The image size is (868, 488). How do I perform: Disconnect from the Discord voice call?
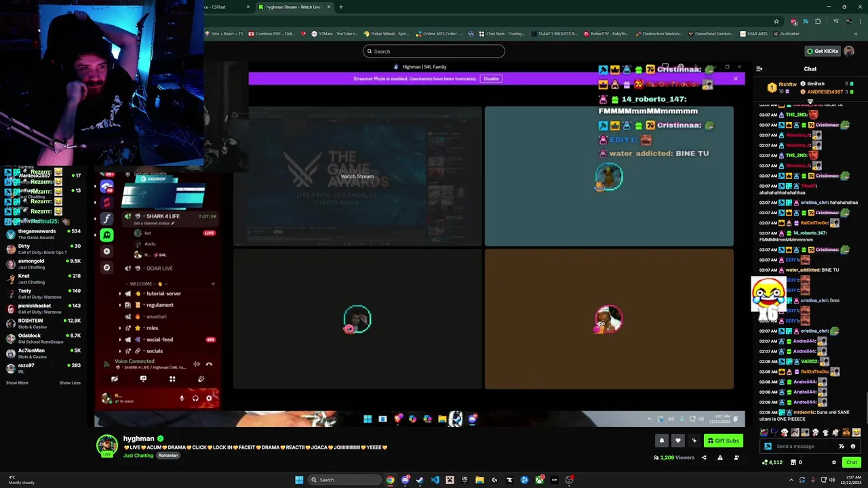pyautogui.click(x=209, y=364)
